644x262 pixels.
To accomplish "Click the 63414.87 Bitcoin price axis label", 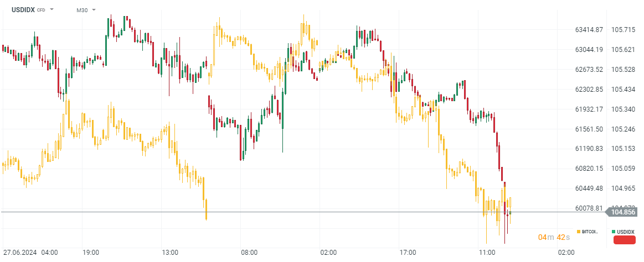I will point(589,29).
